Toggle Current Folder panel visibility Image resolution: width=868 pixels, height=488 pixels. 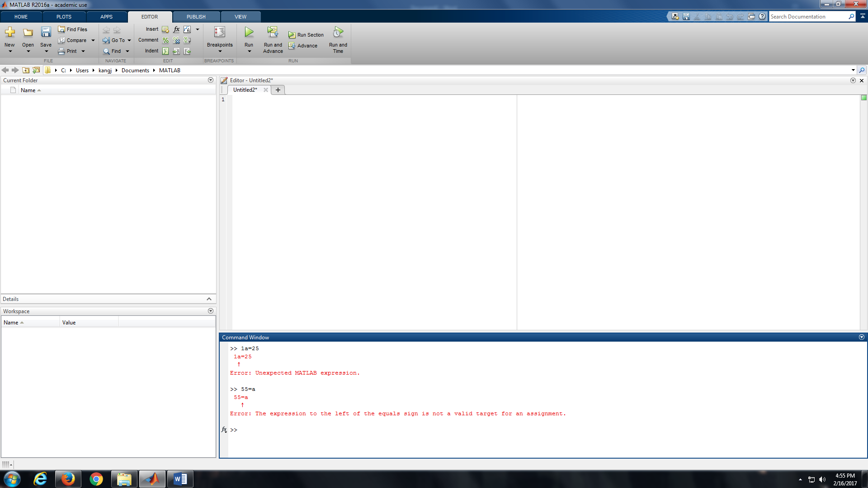[210, 80]
